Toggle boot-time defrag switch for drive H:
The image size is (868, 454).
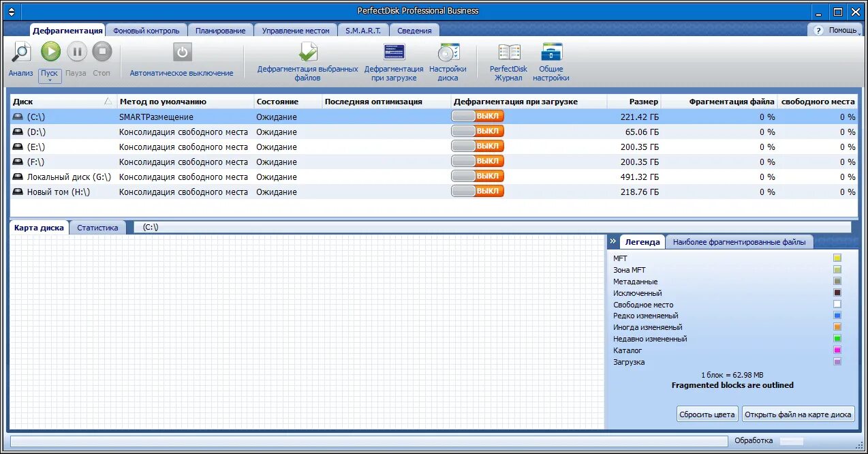point(478,192)
